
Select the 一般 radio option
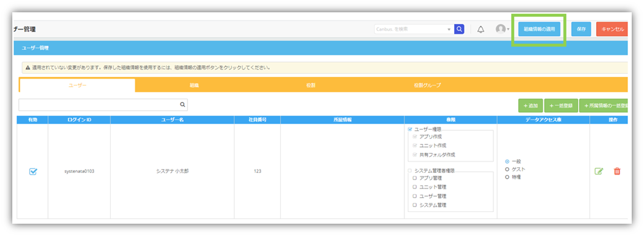point(507,161)
